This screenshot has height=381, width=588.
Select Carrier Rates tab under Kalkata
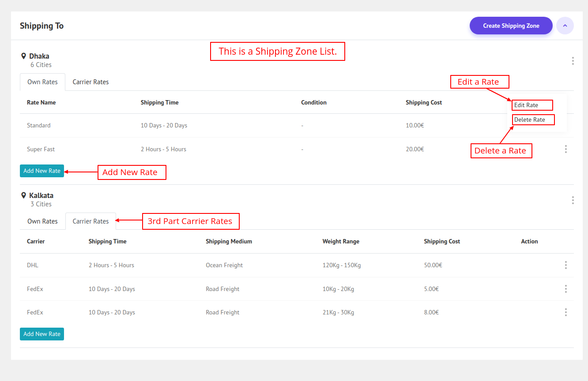coord(90,221)
